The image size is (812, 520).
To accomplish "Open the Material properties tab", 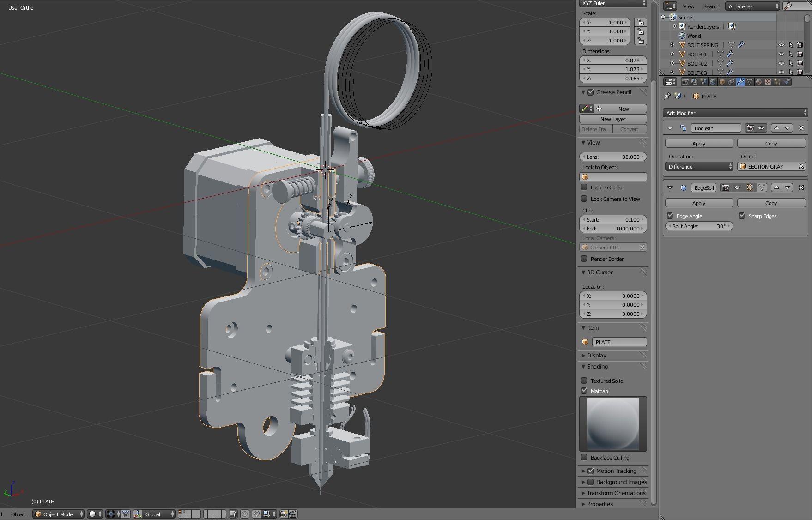I will point(759,82).
